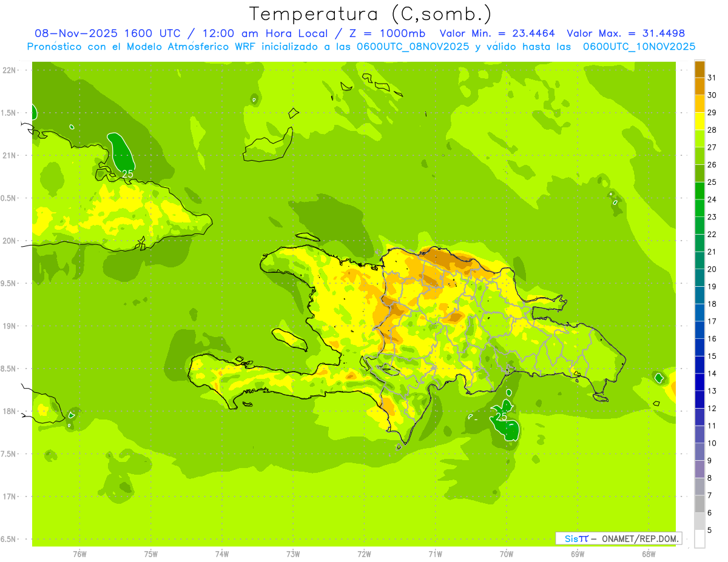Viewport: 728px width, 562px height.
Task: Click the "Temperatura (C,somb.)" title
Action: 371,14
